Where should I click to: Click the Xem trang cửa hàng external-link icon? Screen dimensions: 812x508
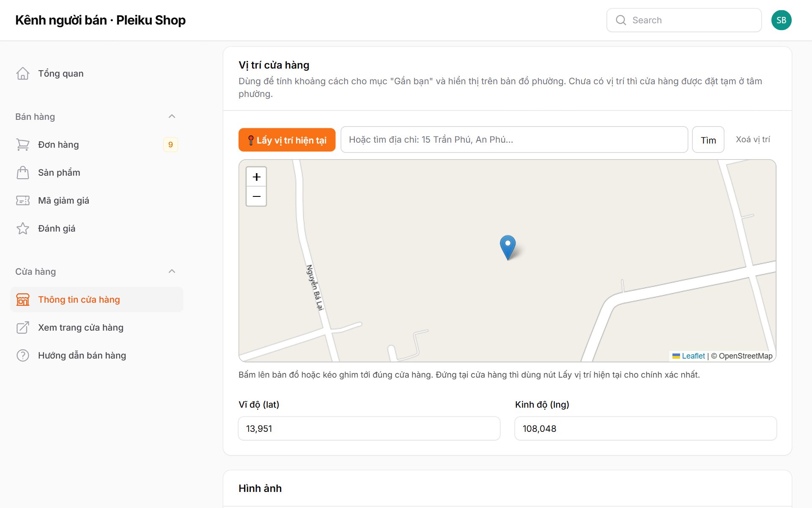click(x=23, y=328)
